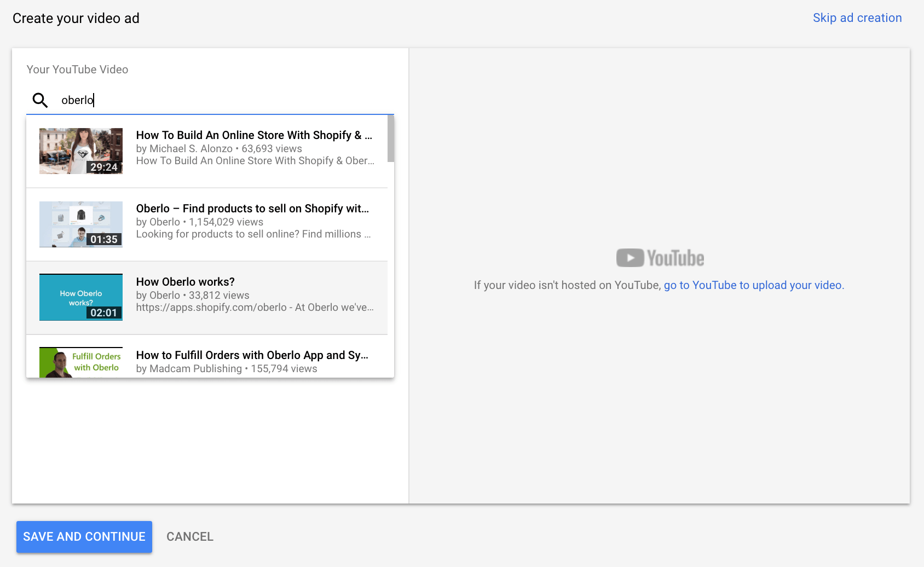Image resolution: width=924 pixels, height=567 pixels.
Task: Open the Skip ad creation link
Action: tap(857, 18)
